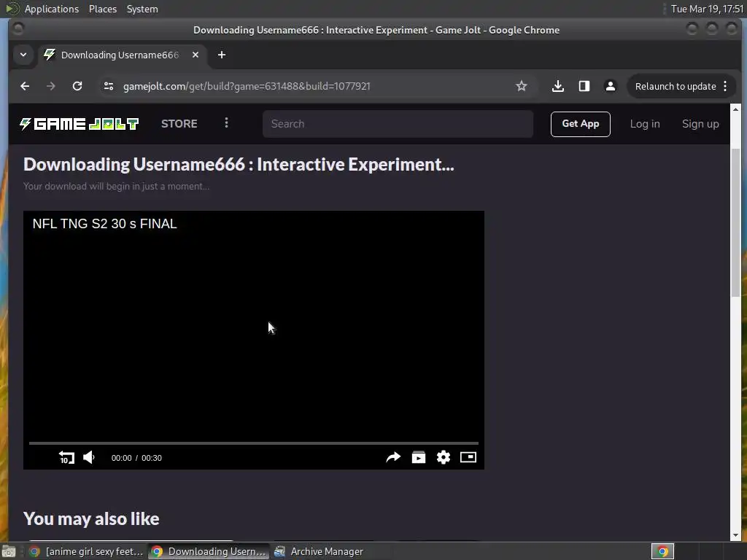Click scrollbar down arrow

pos(735,535)
